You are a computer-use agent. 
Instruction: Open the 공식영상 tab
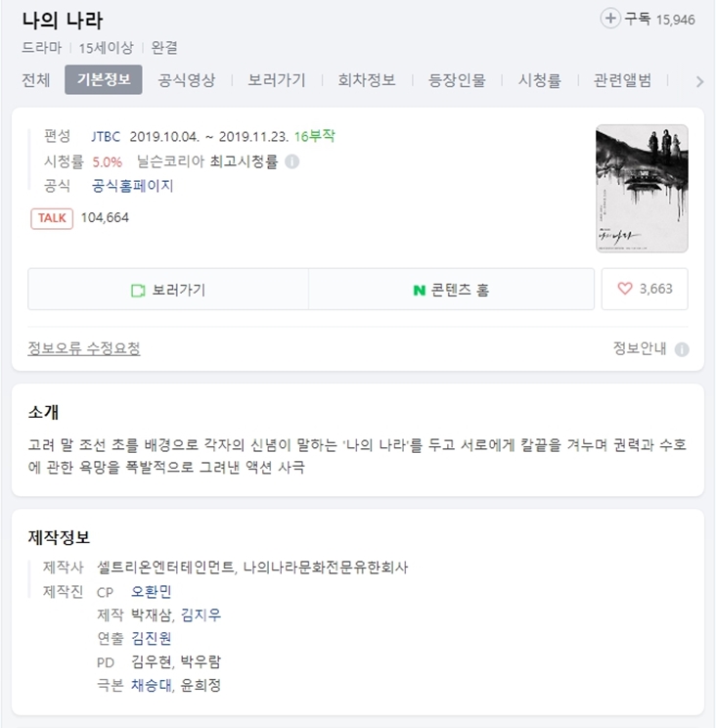[x=187, y=80]
